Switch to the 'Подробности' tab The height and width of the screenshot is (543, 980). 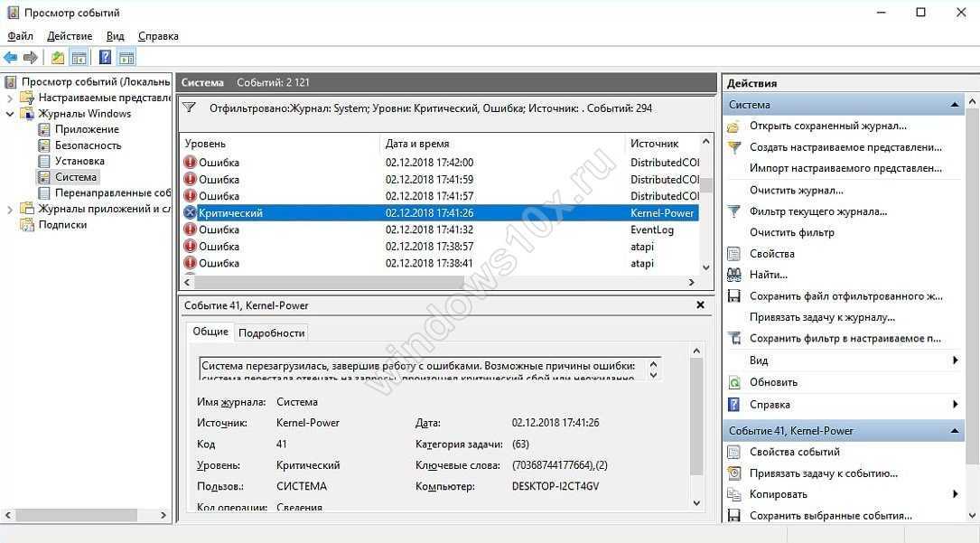[x=271, y=332]
